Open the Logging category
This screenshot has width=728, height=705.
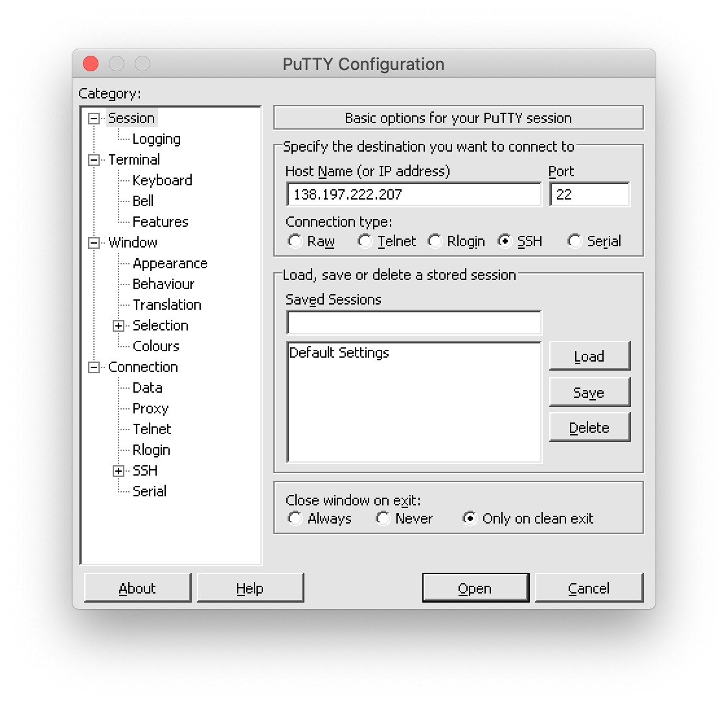[157, 139]
